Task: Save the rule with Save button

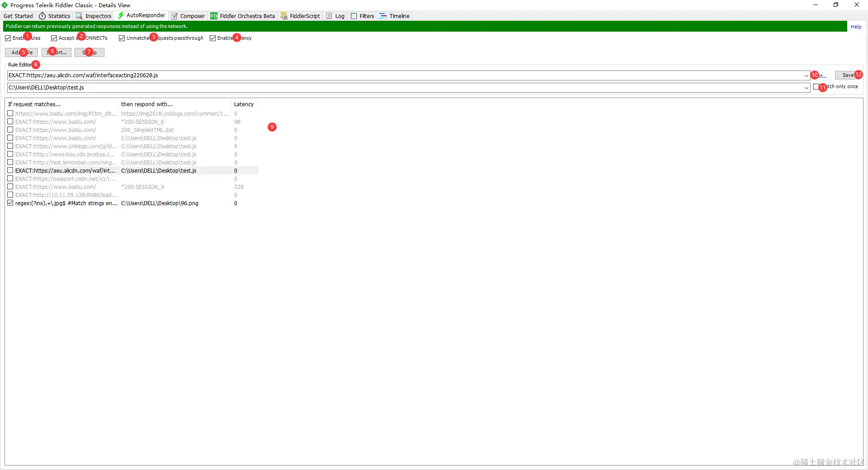Action: (848, 75)
